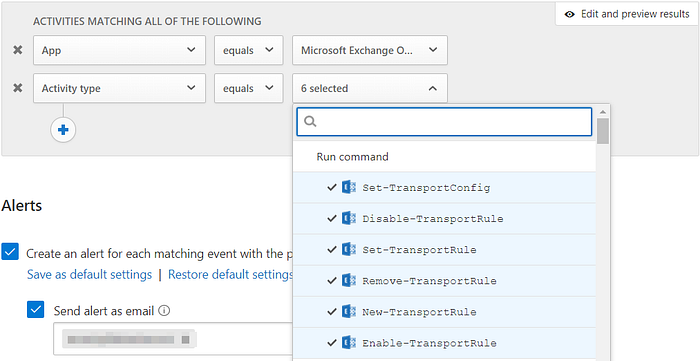This screenshot has width=700, height=361.
Task: Open the equals operator dropdown for App
Action: (248, 50)
